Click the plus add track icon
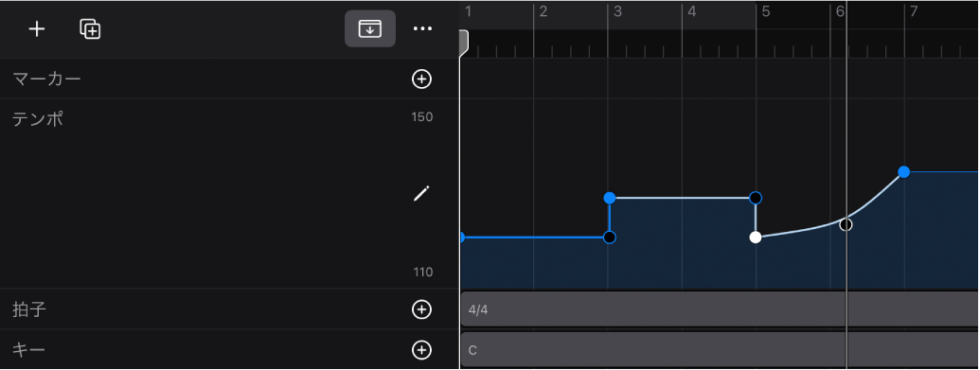980x370 pixels. click(37, 29)
